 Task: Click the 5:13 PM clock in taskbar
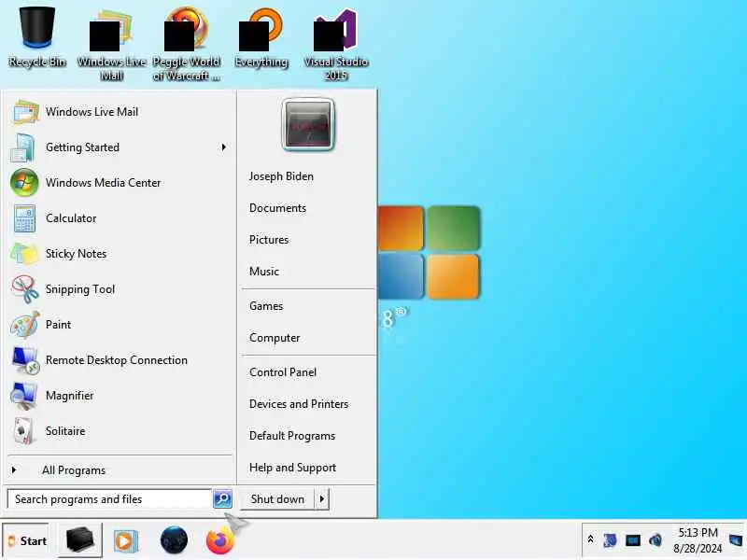(x=698, y=532)
